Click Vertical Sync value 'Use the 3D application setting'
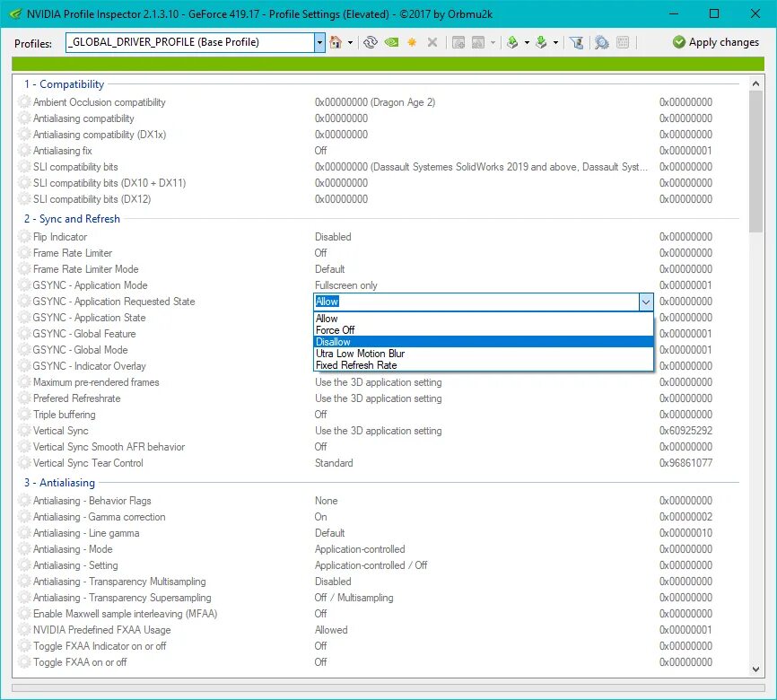Image resolution: width=777 pixels, height=700 pixels. (x=378, y=431)
